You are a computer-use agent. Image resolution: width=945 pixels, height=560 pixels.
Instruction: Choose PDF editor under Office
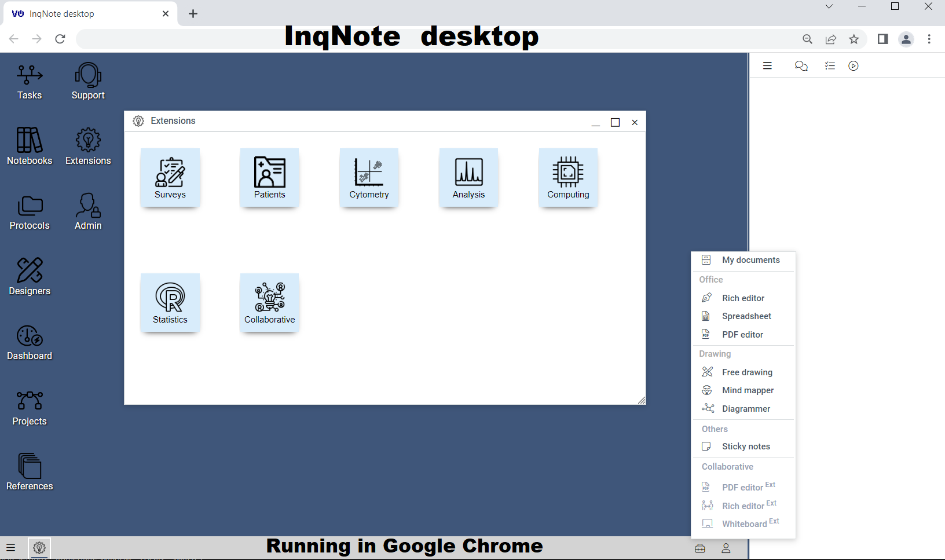tap(743, 335)
